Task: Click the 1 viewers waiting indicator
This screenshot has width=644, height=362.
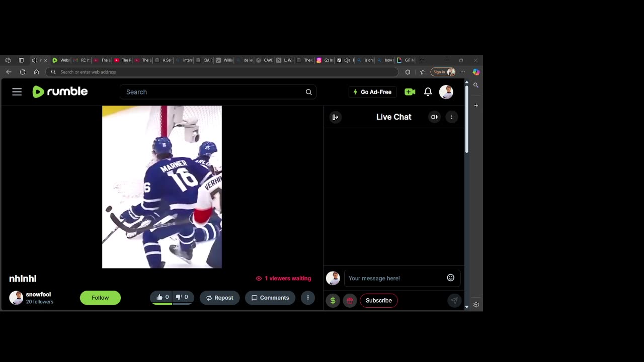Action: click(x=283, y=278)
